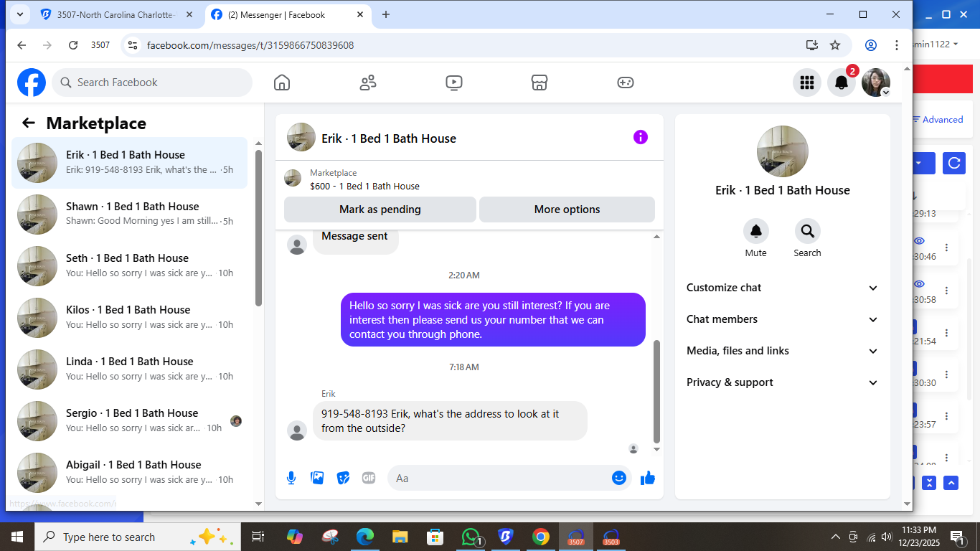
Task: Open Advanced filter in background window
Action: click(938, 120)
